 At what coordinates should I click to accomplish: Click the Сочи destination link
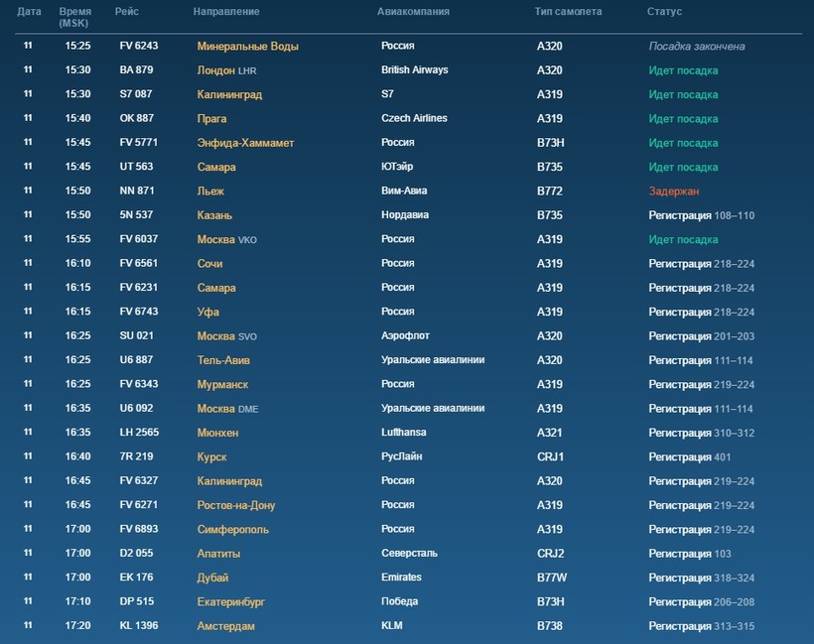[209, 264]
